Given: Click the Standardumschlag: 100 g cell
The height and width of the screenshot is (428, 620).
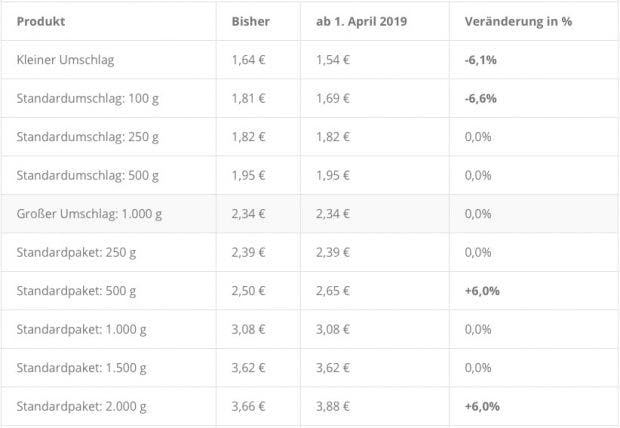Looking at the screenshot, I should point(88,98).
